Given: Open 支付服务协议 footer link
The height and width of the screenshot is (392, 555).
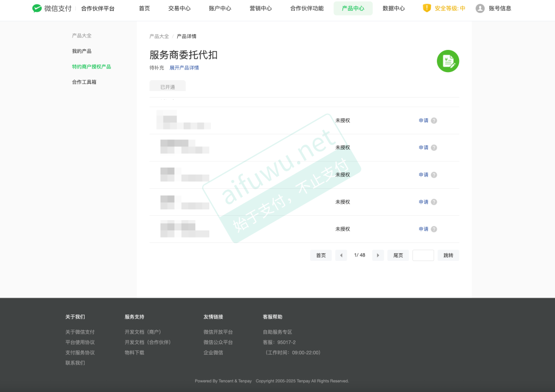Looking at the screenshot, I should [80, 352].
